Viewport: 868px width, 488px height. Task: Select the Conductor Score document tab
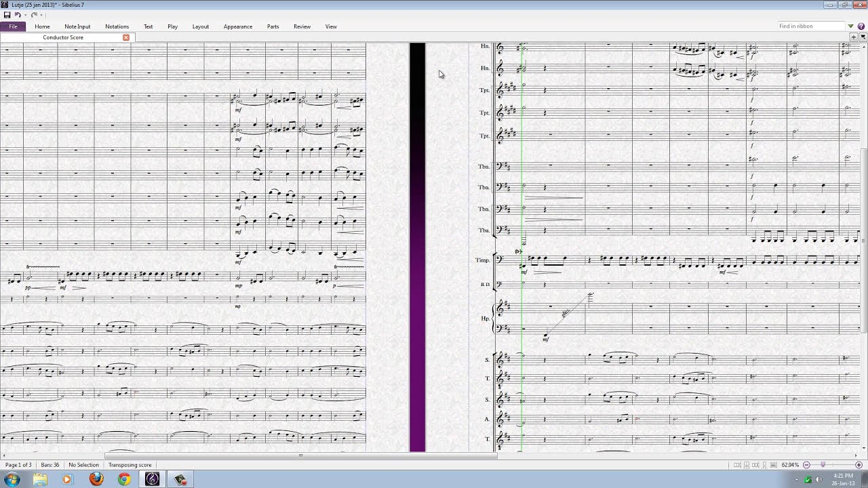pyautogui.click(x=63, y=37)
